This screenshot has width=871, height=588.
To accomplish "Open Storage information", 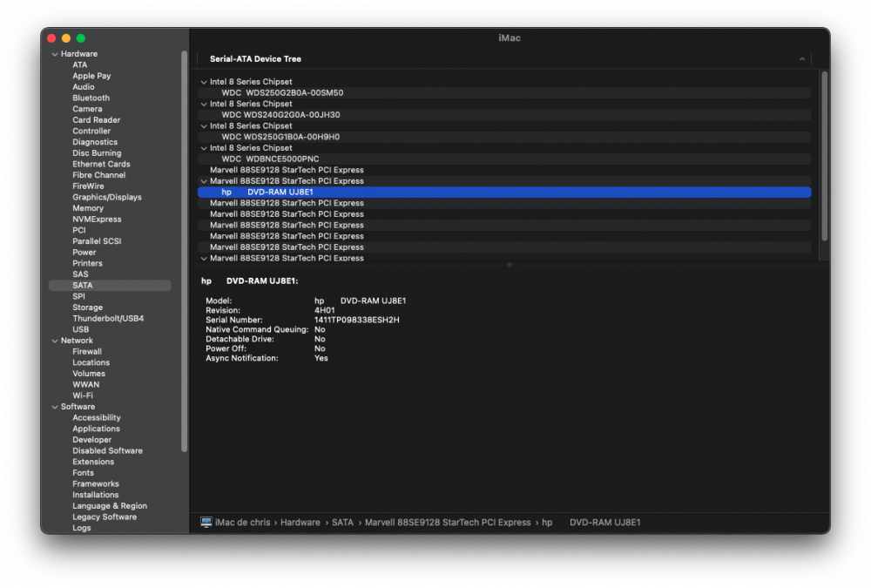I will coord(87,308).
